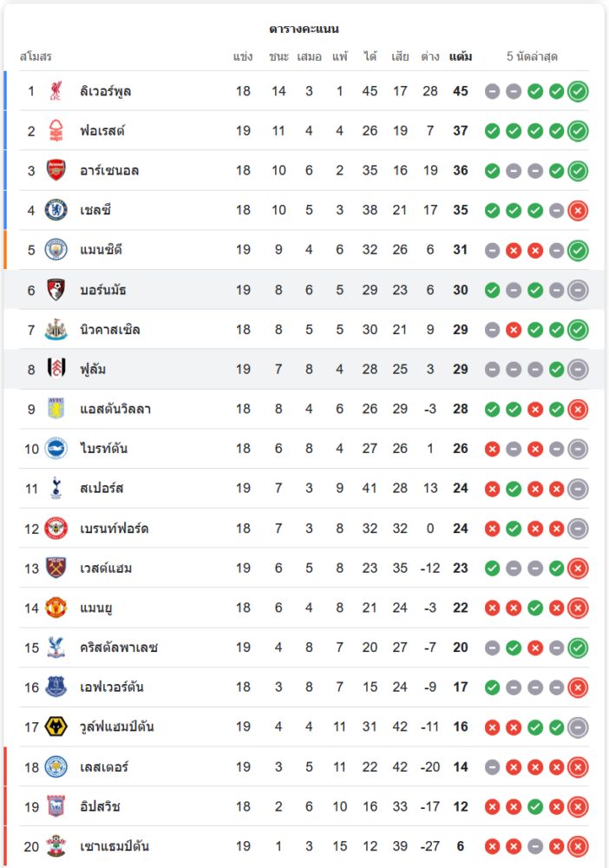Click the Wolverhampton wolf crest icon
The height and width of the screenshot is (868, 609).
tap(56, 727)
